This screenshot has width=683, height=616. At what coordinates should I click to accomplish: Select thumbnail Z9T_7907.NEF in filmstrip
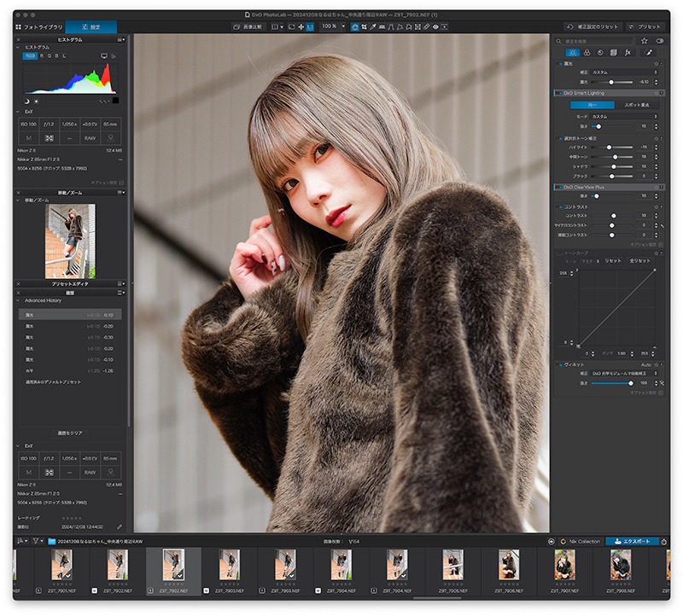click(x=564, y=567)
